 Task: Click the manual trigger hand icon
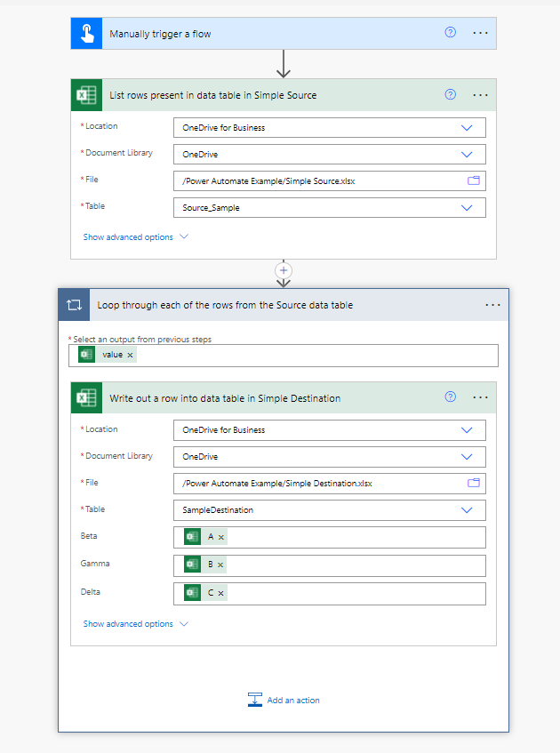coord(86,34)
